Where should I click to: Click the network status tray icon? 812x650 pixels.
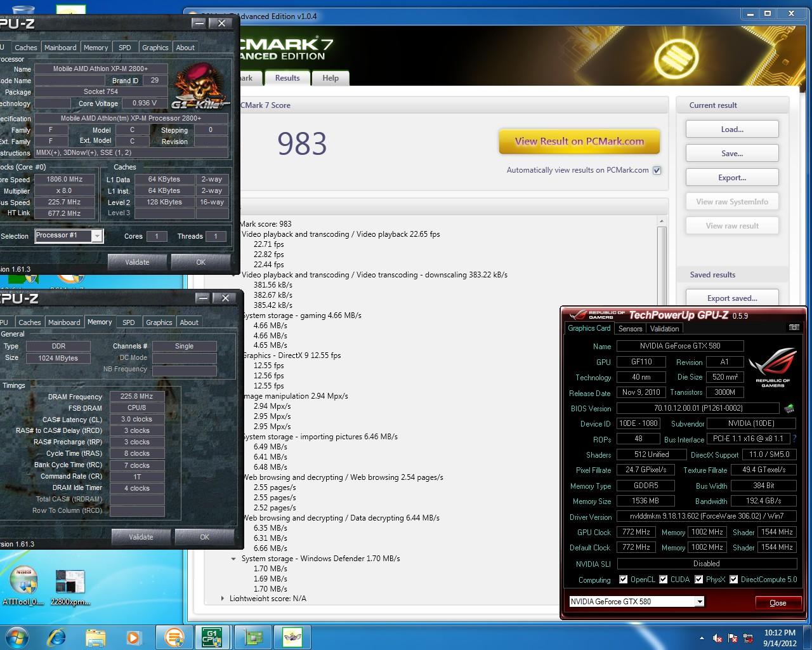tap(749, 638)
